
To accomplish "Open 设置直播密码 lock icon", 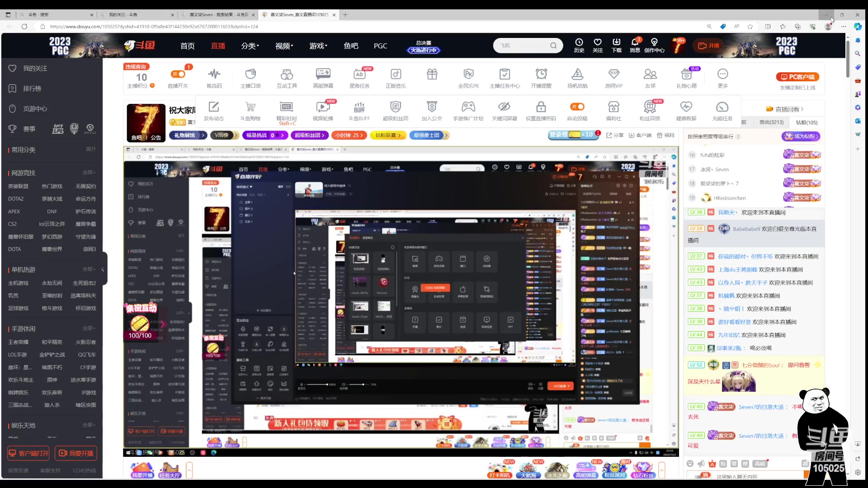I will click(541, 111).
